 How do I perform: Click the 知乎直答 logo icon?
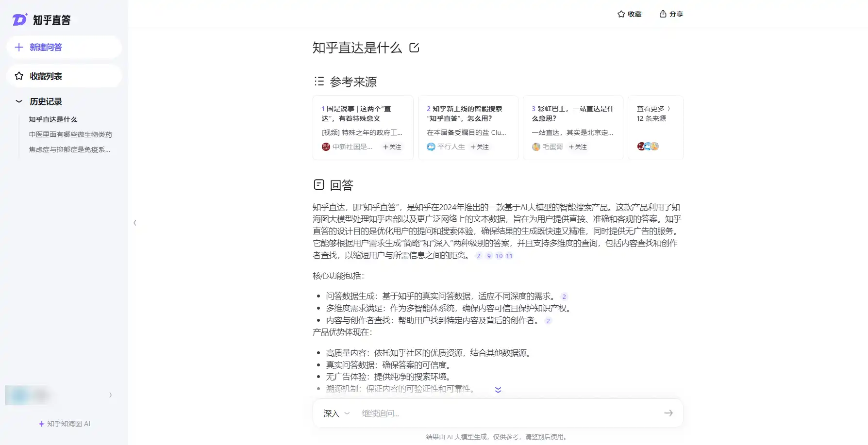pos(20,19)
